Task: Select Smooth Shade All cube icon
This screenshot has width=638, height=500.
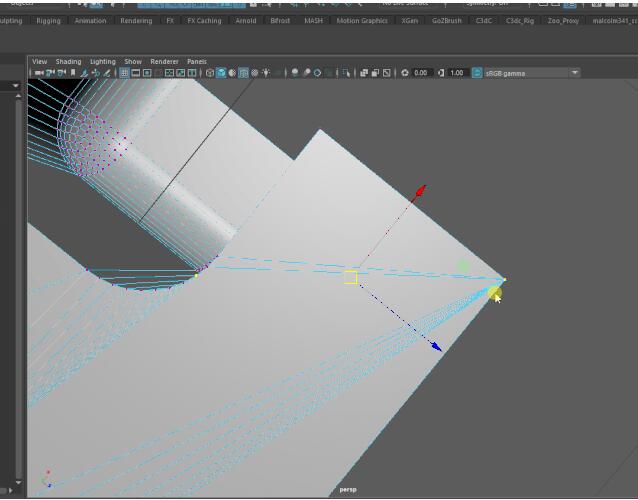Action: [221, 73]
